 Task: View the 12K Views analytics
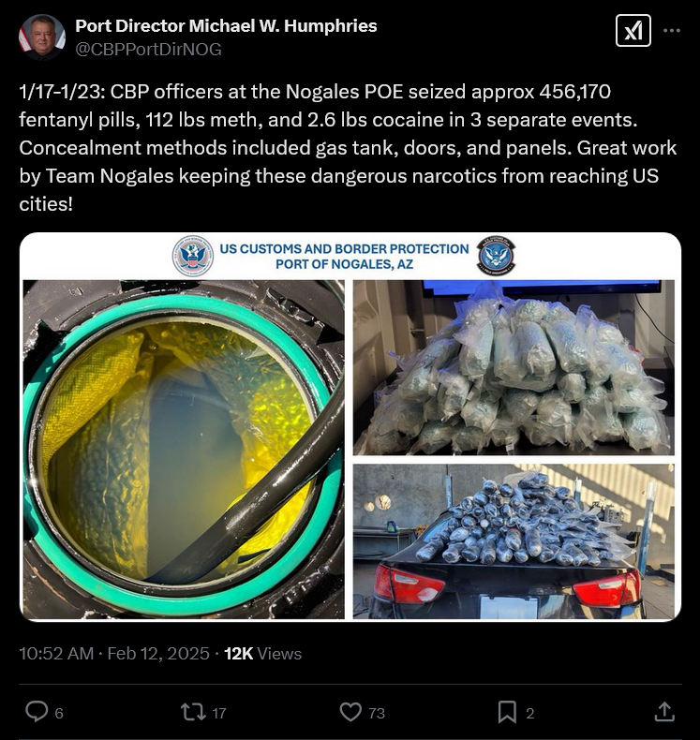[263, 654]
